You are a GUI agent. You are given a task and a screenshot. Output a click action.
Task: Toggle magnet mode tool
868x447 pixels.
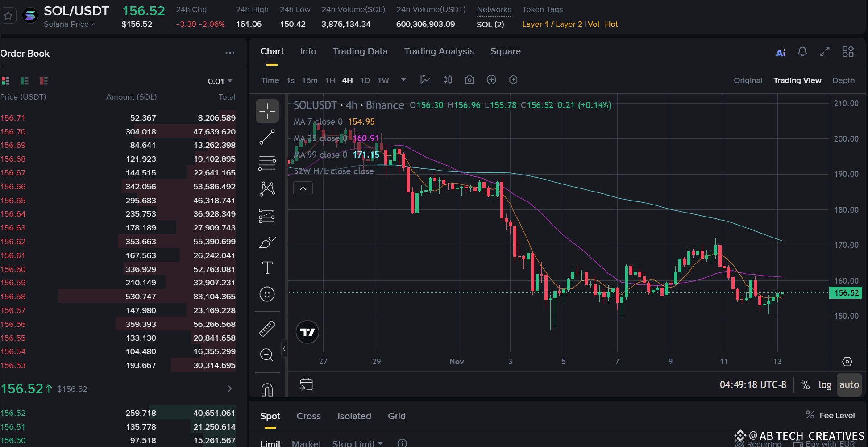coord(267,389)
